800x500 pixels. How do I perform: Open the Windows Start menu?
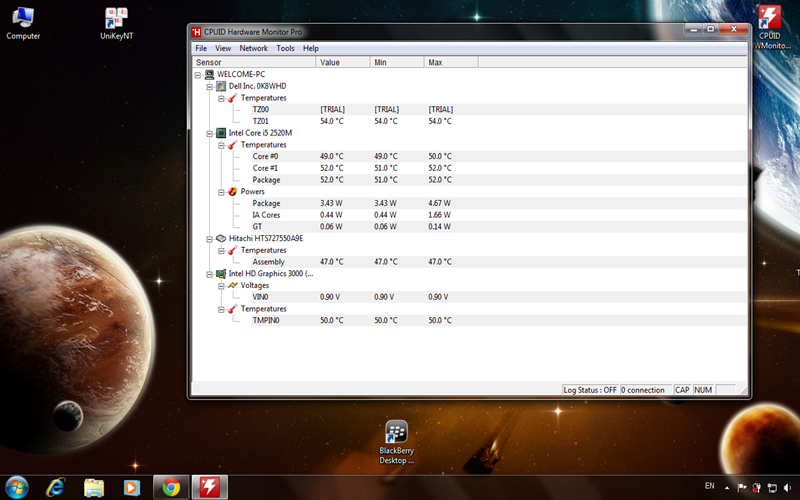(x=16, y=487)
